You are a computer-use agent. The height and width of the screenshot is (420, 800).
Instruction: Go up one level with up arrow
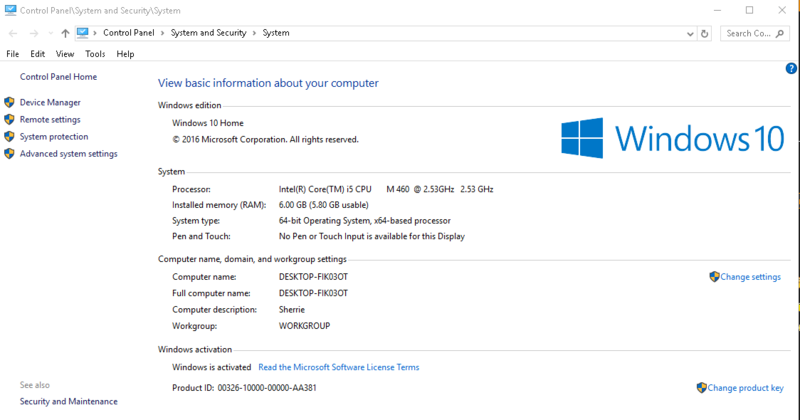(65, 34)
